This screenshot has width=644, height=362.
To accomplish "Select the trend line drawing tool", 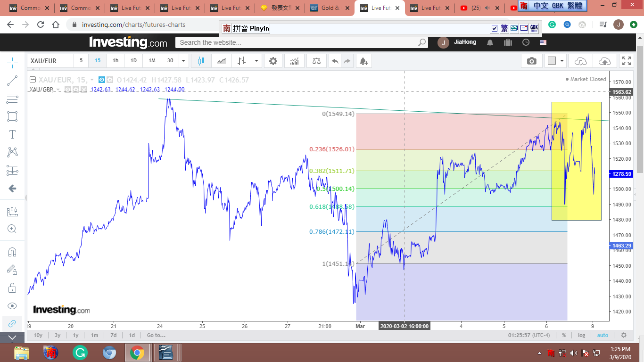I will pos(13,81).
